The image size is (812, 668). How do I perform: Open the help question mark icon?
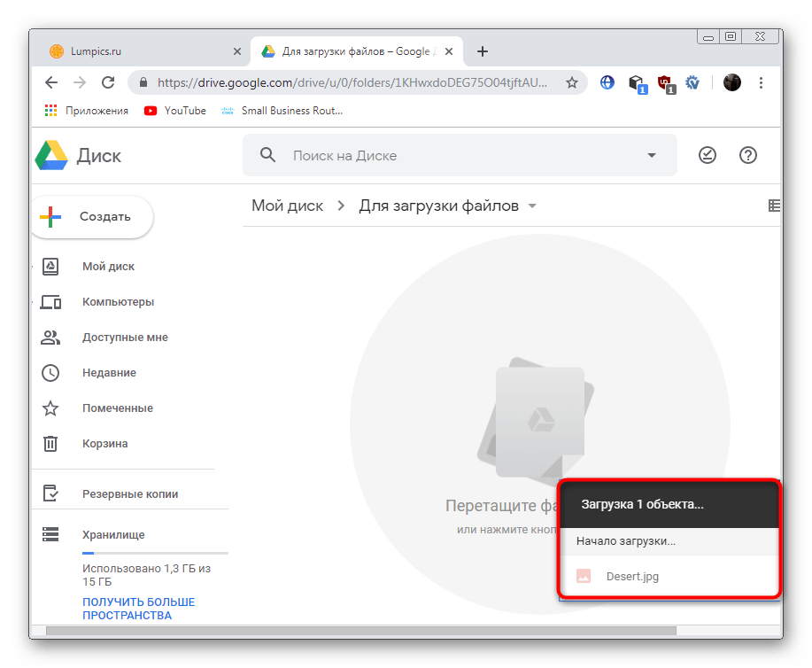pyautogui.click(x=747, y=155)
